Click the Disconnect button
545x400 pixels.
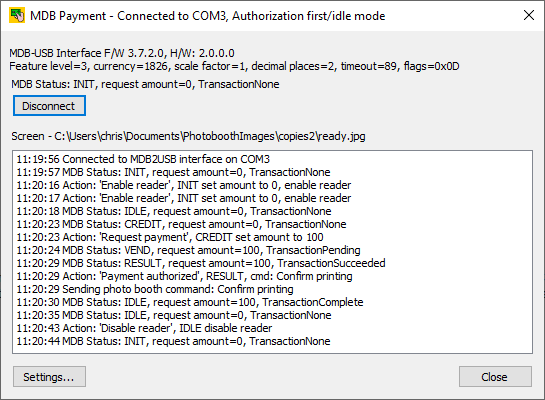(x=49, y=106)
